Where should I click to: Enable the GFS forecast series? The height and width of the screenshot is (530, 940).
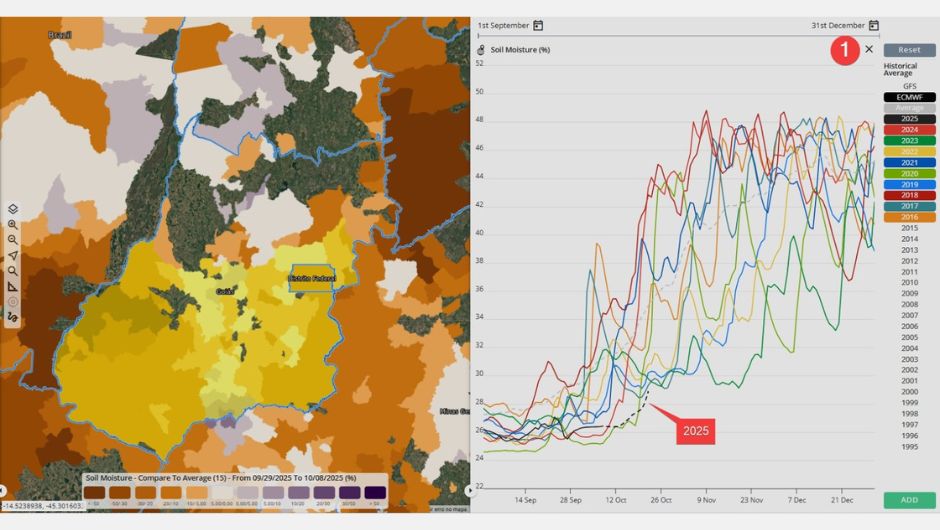point(909,86)
